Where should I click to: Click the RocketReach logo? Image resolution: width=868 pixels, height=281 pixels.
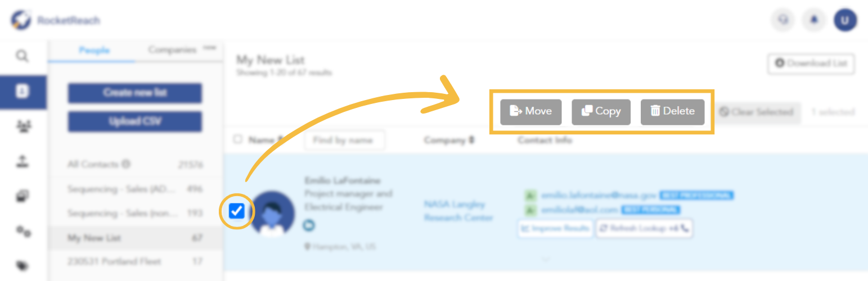point(55,21)
